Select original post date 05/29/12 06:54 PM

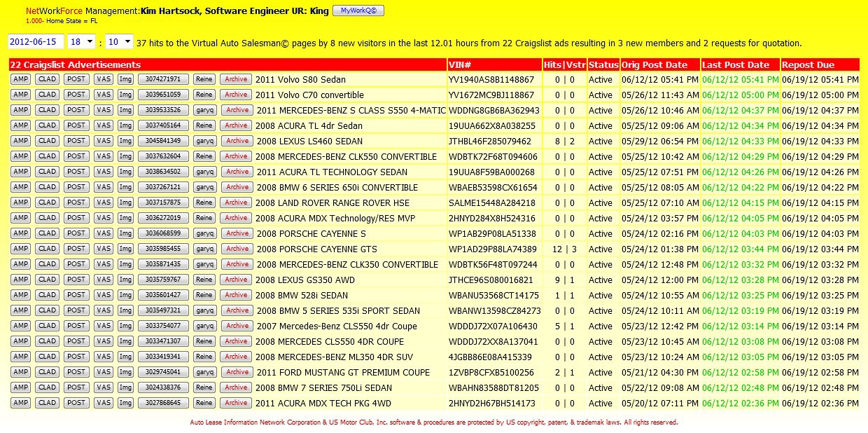pos(660,142)
